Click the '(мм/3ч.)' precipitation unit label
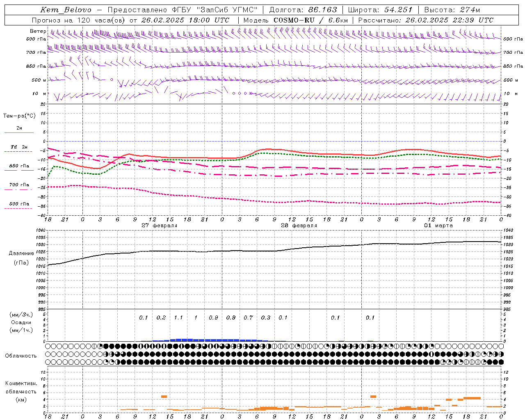 coord(21,315)
